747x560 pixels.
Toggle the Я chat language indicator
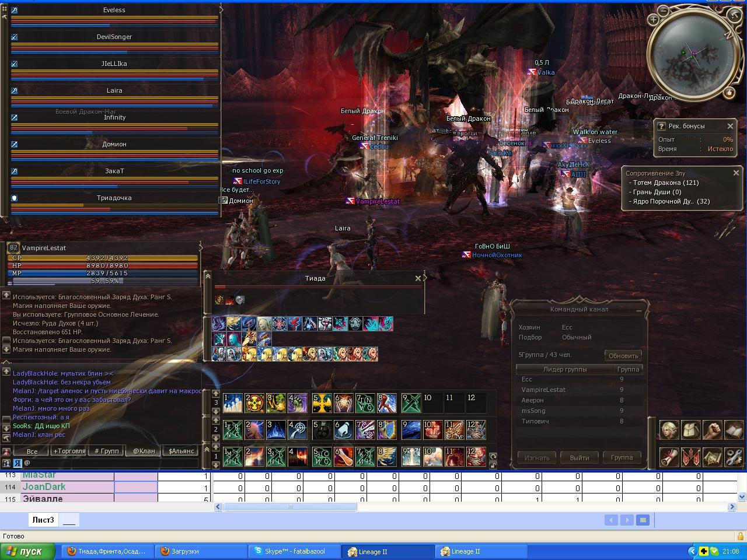[x=17, y=463]
